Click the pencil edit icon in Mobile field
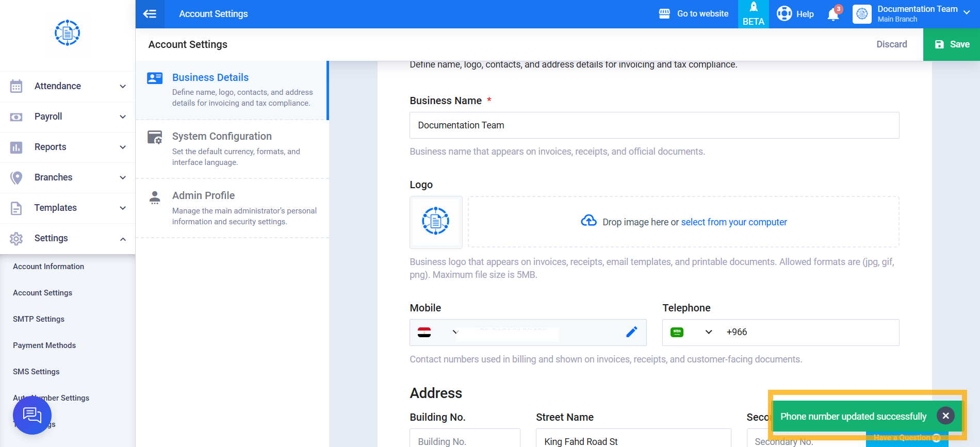 [631, 332]
